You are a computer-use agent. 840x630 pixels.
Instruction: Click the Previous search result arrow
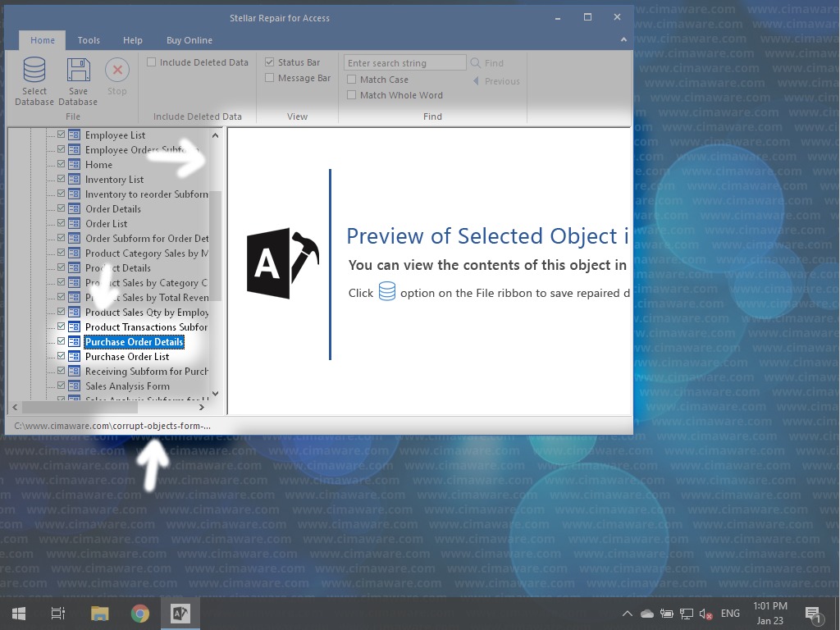click(476, 81)
